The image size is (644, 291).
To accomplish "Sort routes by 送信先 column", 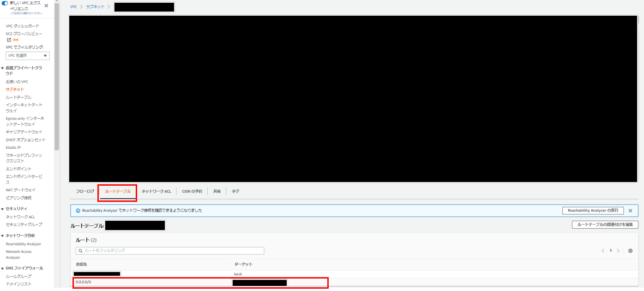I will 81,264.
